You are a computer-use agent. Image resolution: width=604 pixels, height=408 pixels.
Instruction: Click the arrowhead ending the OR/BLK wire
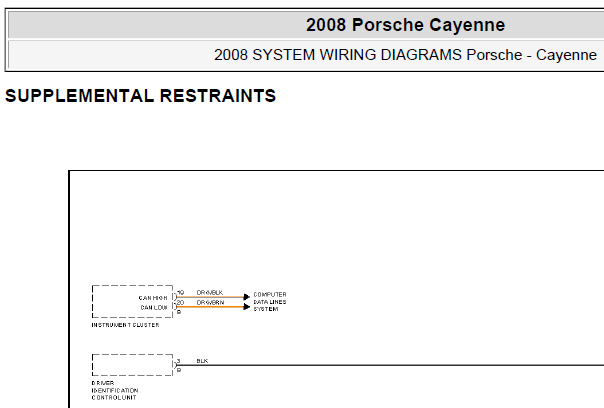point(247,297)
